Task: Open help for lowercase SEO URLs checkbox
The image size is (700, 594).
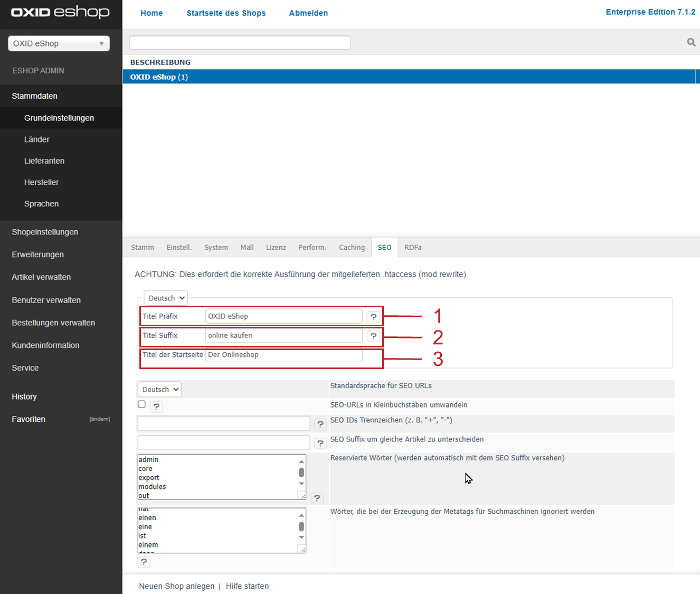Action: (x=156, y=407)
